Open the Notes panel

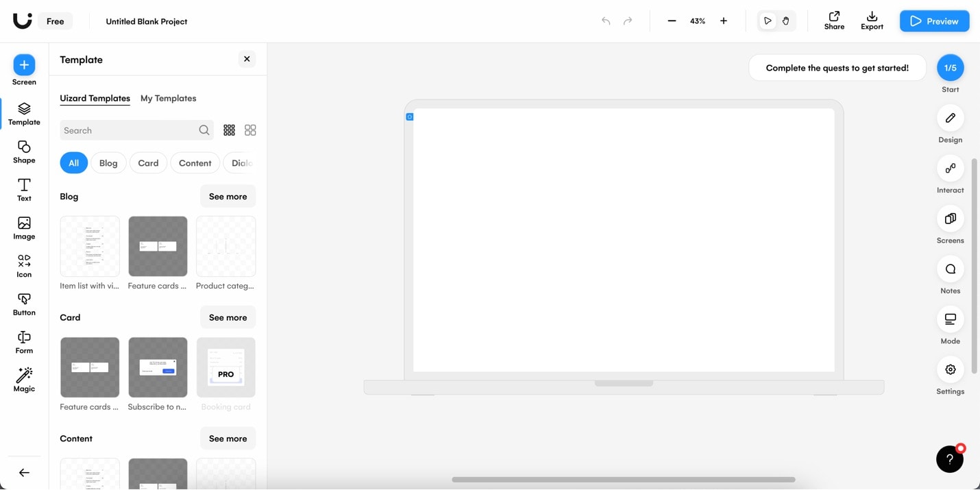951,269
